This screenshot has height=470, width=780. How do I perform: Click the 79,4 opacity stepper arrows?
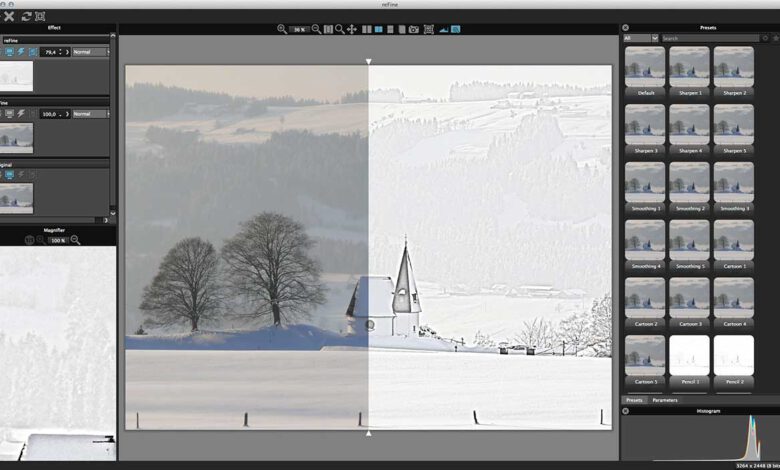[x=60, y=52]
